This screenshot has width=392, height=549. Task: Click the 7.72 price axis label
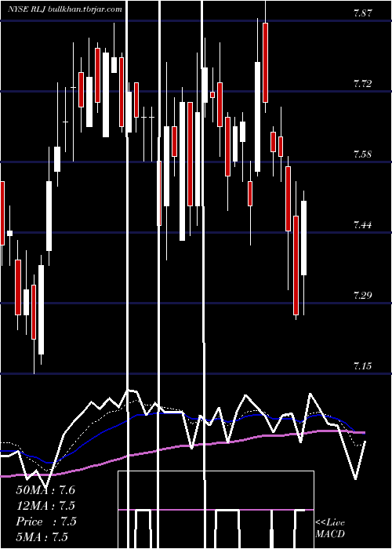coord(362,84)
